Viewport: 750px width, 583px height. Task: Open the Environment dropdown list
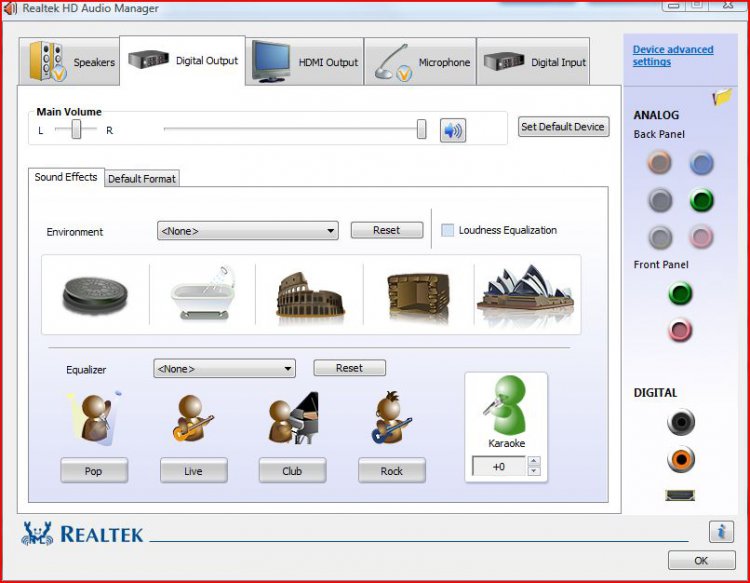(248, 231)
